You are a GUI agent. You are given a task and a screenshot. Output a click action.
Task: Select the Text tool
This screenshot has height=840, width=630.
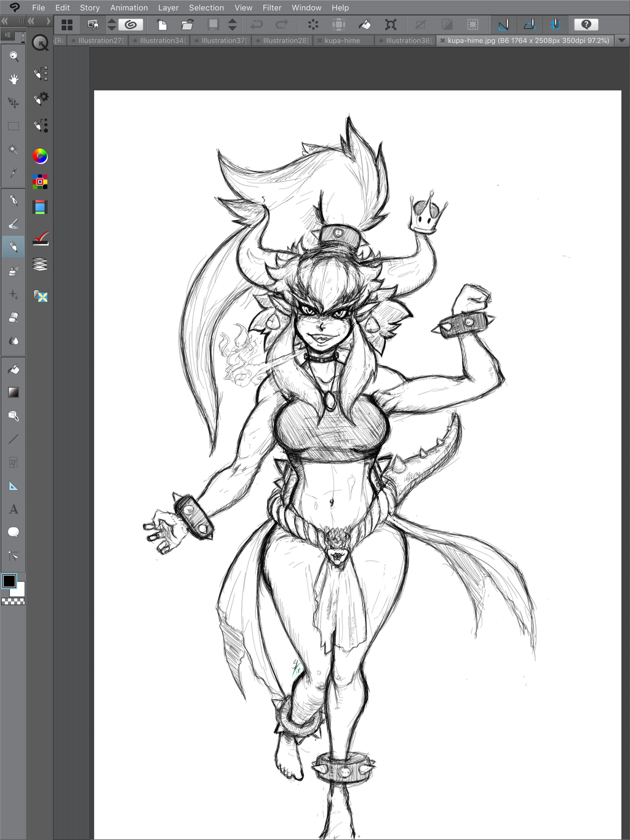click(14, 509)
